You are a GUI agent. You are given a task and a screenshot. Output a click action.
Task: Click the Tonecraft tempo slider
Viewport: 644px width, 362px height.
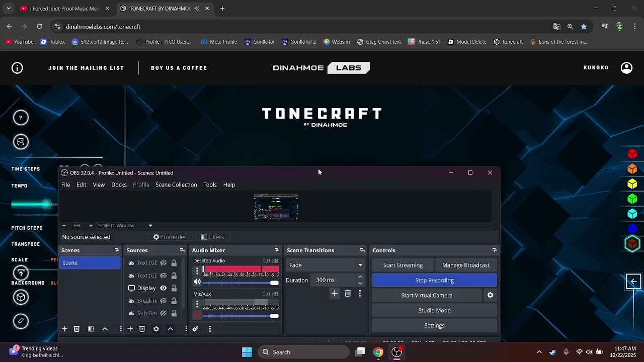[33, 204]
